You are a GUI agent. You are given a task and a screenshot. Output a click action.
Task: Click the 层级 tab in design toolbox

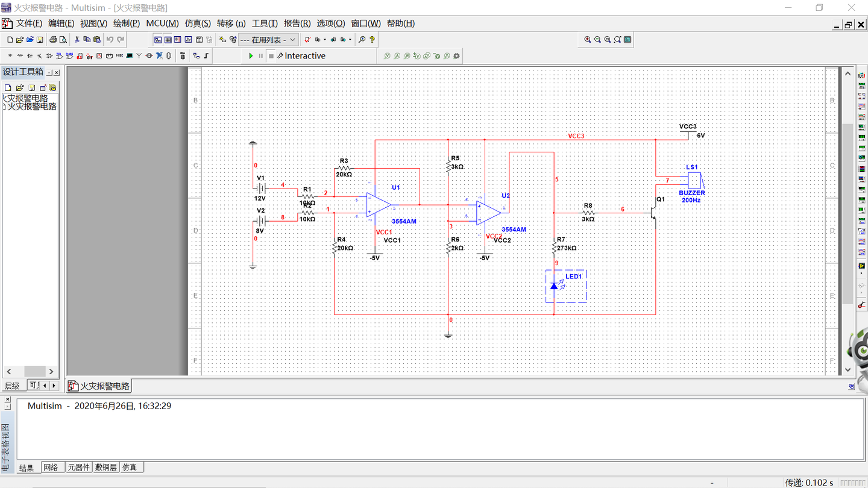pos(12,386)
